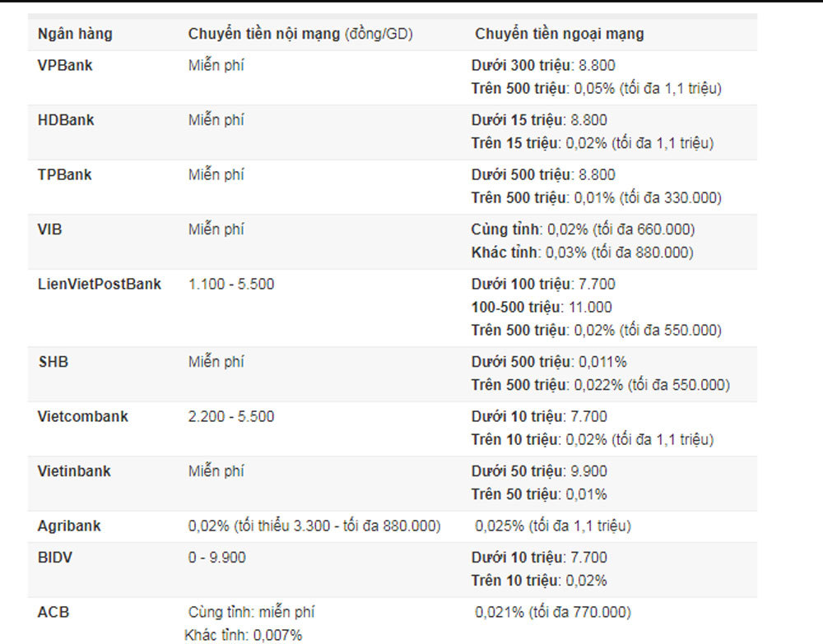
Task: Click the ACB bank name
Action: point(52,613)
